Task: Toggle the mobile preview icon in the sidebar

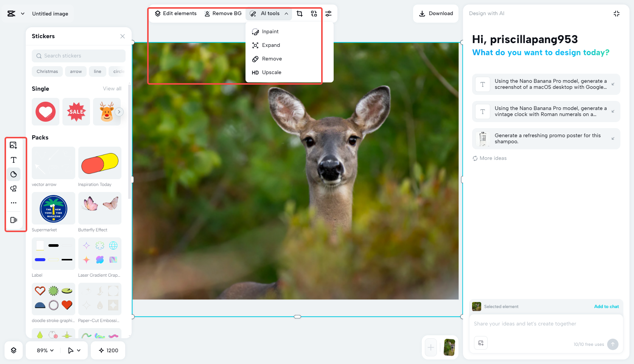Action: point(14,220)
